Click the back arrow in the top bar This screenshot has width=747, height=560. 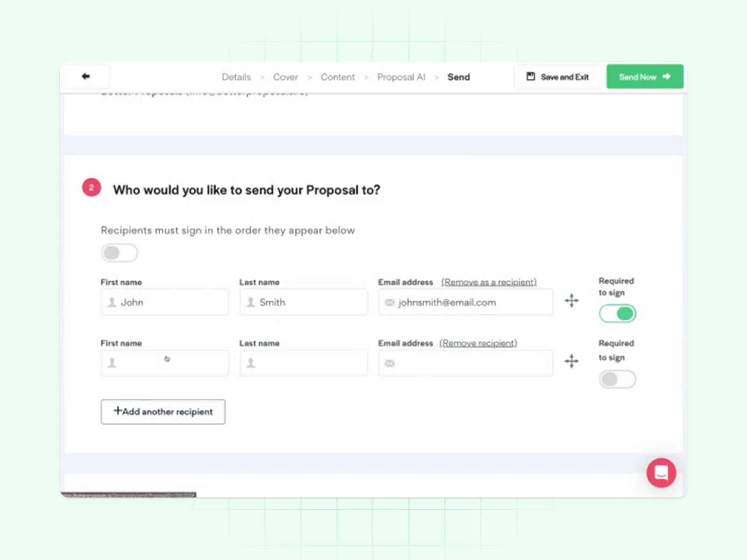pos(86,76)
